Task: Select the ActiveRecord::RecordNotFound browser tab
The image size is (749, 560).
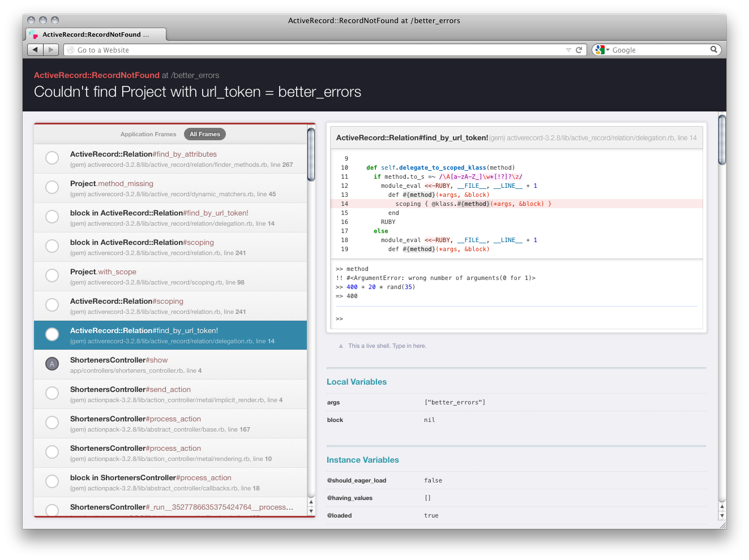Action: [96, 35]
